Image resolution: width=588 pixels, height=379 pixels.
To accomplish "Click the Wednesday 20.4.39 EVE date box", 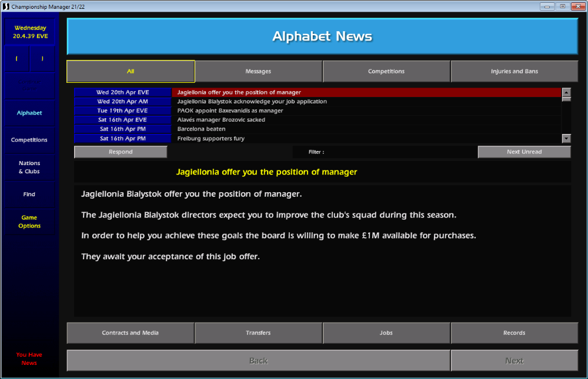I will [30, 32].
